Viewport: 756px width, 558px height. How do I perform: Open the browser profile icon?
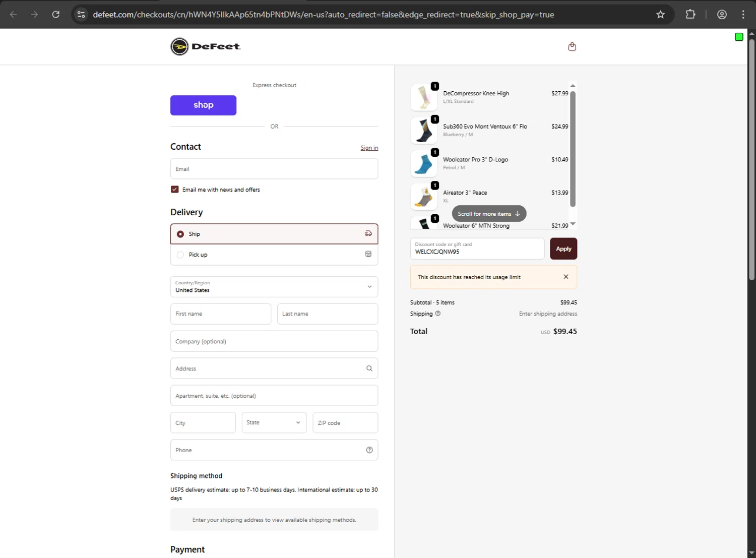(722, 15)
